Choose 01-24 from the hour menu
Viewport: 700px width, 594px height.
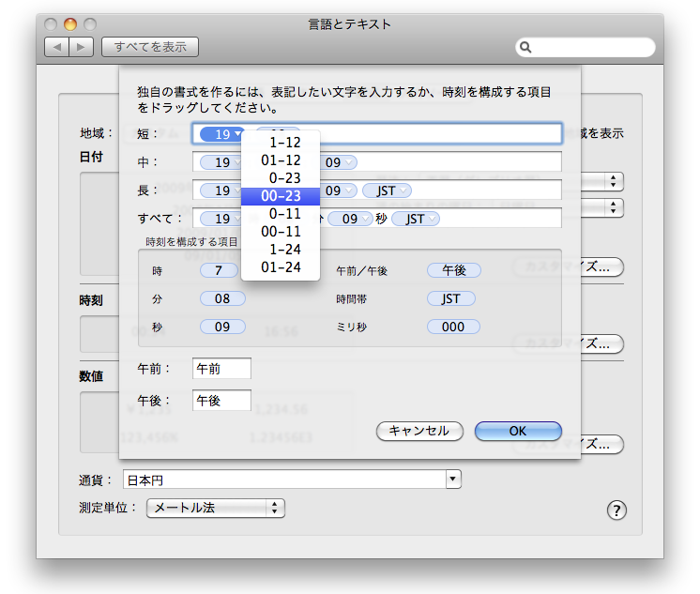click(281, 267)
